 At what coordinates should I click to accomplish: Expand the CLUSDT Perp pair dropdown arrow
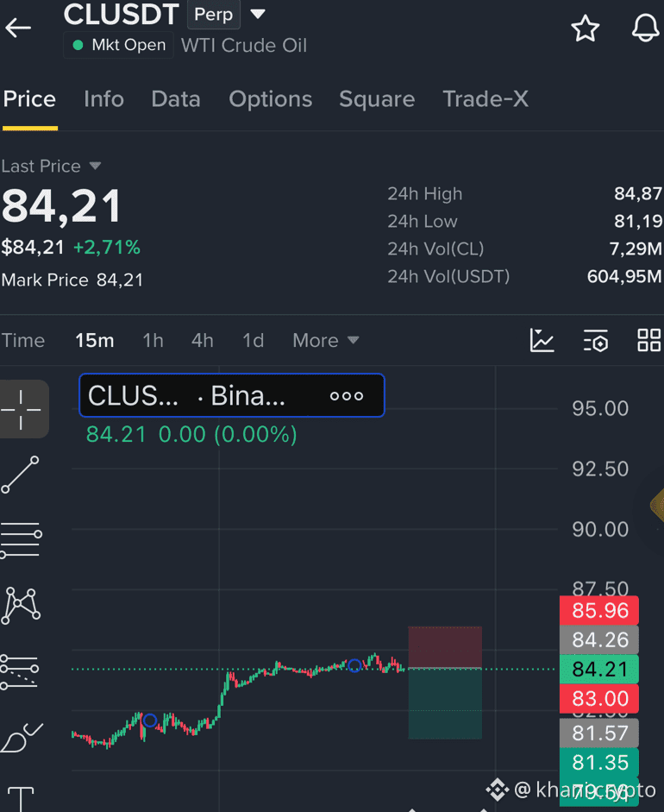click(x=258, y=14)
